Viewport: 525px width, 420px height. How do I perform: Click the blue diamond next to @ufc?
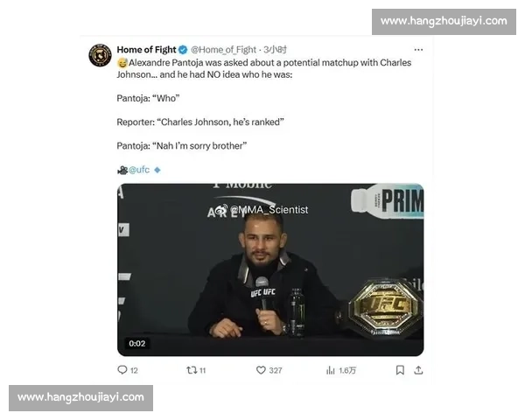[x=157, y=170]
